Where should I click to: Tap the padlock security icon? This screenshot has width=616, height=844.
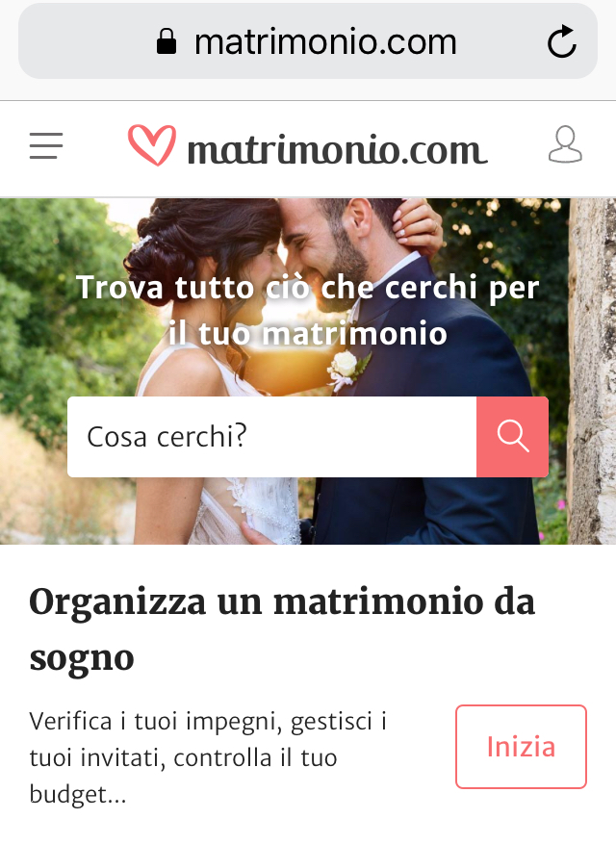coord(167,41)
